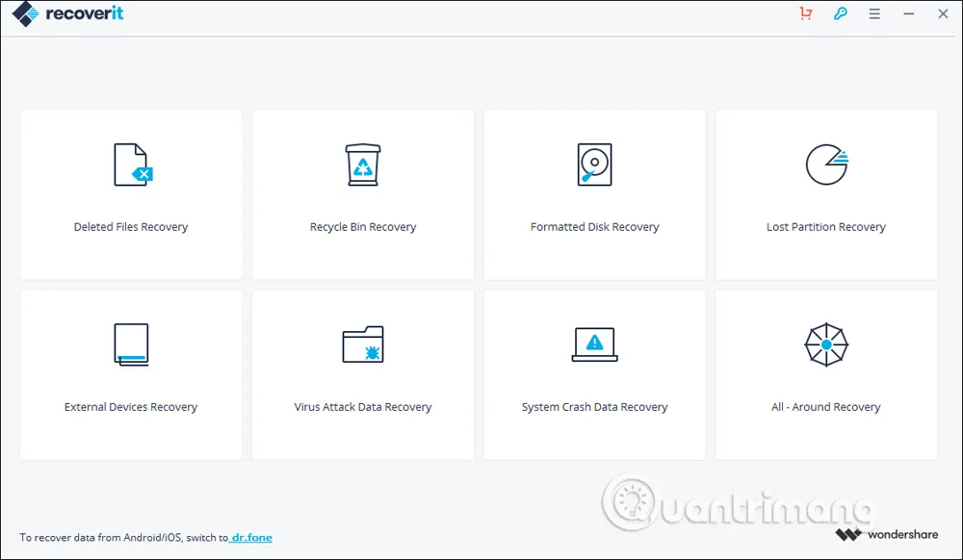The image size is (963, 560).
Task: Open the shopping cart purchase icon
Action: (806, 13)
